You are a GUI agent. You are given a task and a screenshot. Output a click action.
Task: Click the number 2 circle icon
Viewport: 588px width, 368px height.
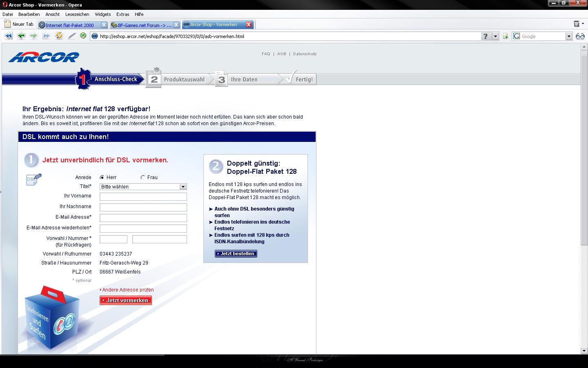216,166
